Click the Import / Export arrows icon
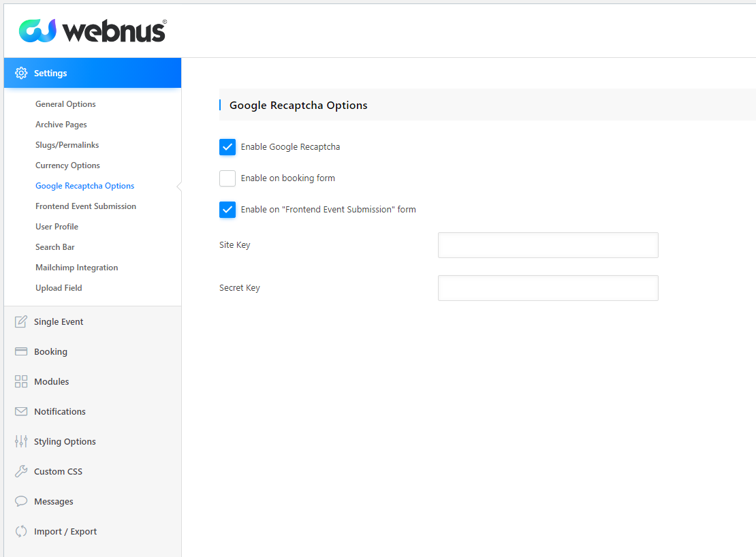This screenshot has height=557, width=756. pos(21,531)
